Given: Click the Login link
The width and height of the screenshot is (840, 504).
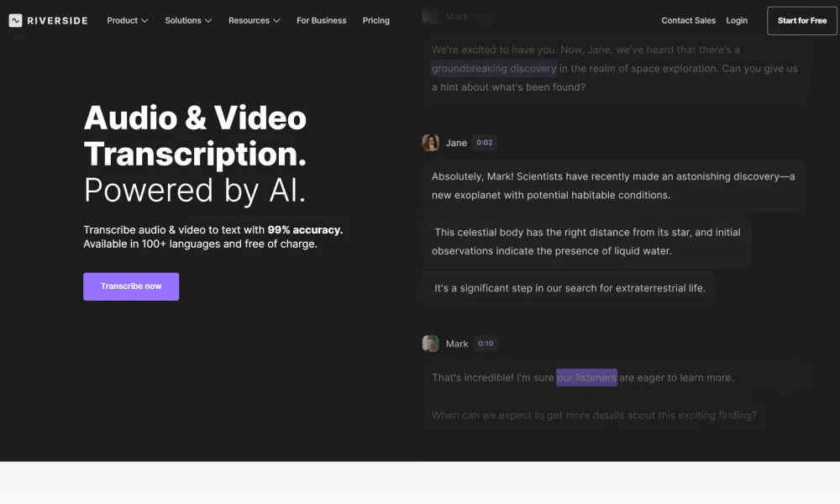Looking at the screenshot, I should [737, 20].
